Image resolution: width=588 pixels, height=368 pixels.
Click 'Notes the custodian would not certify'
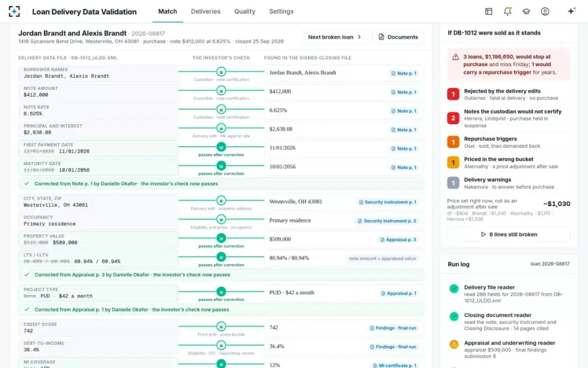pos(513,112)
